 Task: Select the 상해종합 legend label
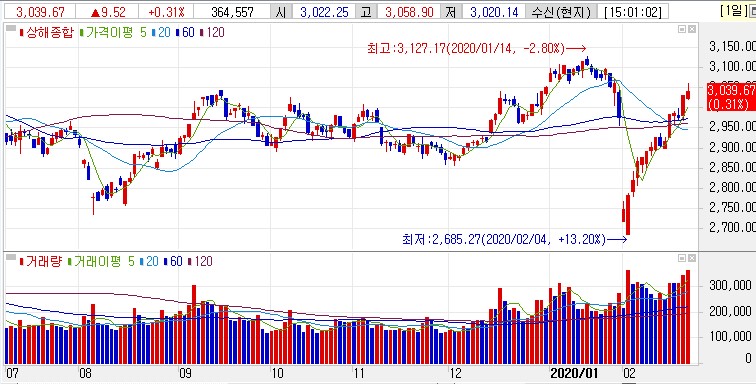50,33
